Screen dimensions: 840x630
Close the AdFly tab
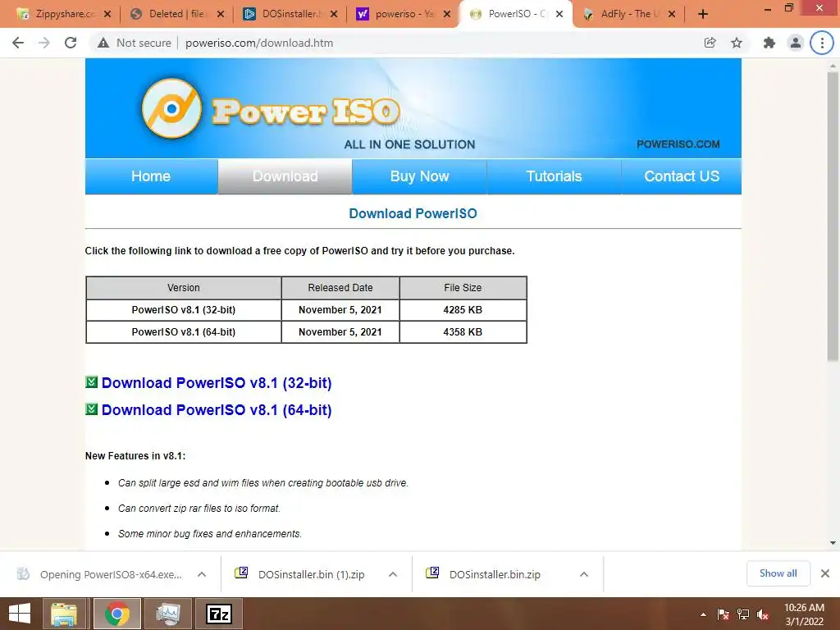click(672, 15)
